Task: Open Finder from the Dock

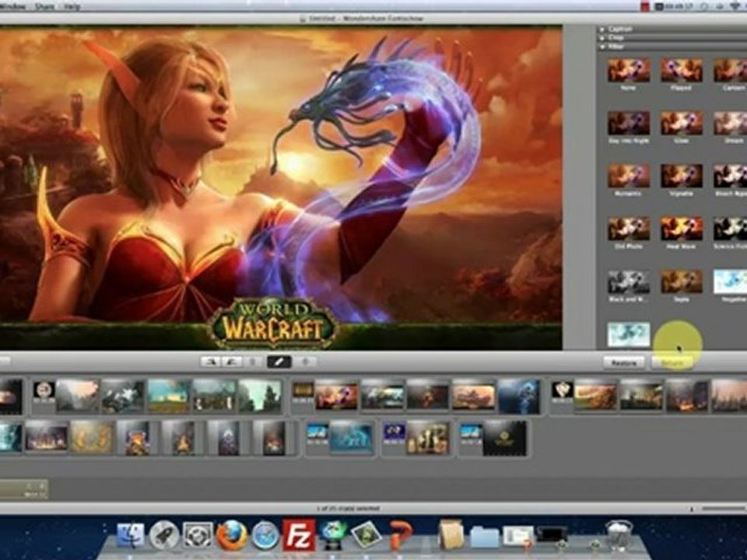Action: pyautogui.click(x=130, y=535)
